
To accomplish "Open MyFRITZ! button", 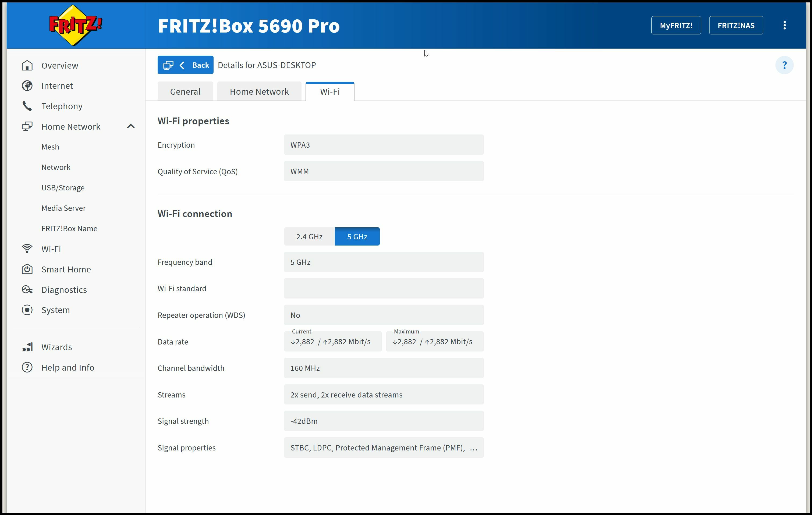I will (x=676, y=25).
